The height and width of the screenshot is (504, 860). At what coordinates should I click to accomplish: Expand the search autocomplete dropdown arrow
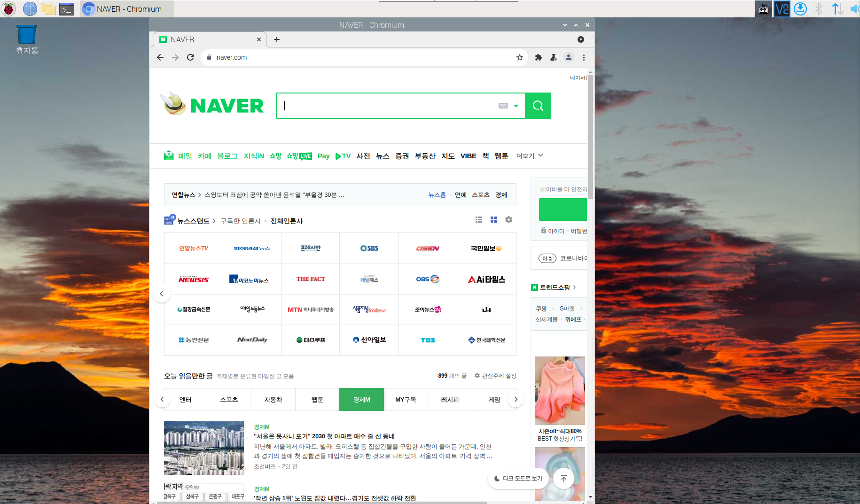pyautogui.click(x=516, y=106)
